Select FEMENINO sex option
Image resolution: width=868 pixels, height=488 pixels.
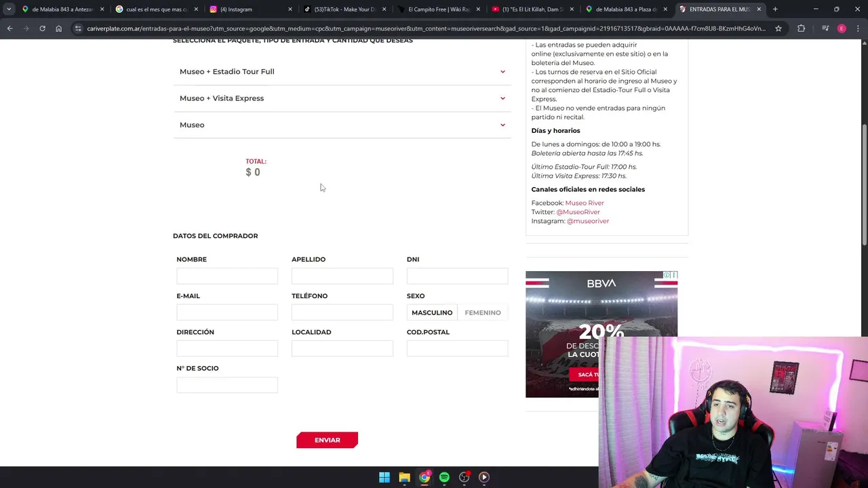tap(483, 312)
